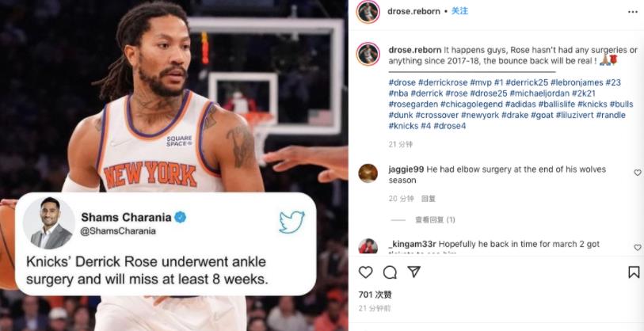644x331 pixels.
Task: Expand view replies (1) under jaggie99
Action: point(435,220)
